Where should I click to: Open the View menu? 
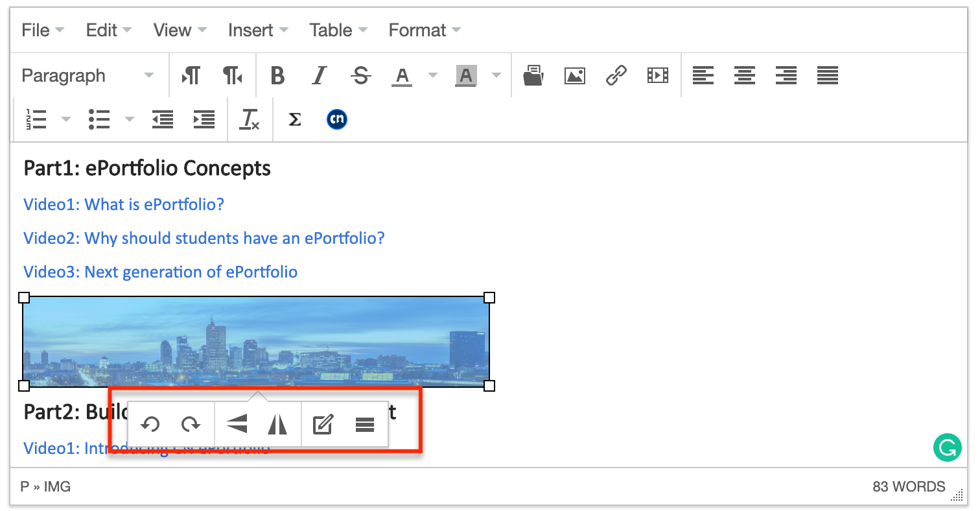coord(180,30)
